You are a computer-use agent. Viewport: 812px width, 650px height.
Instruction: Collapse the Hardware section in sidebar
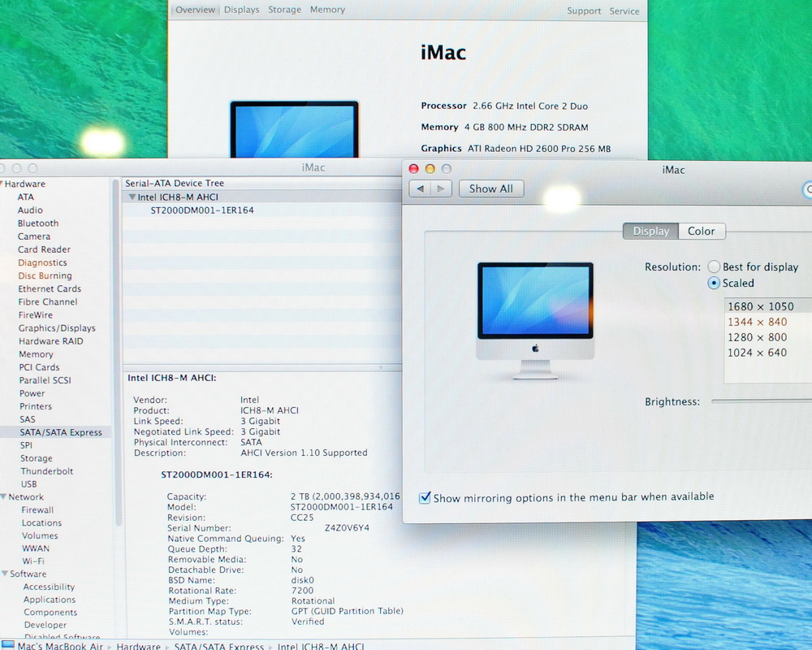click(2, 184)
